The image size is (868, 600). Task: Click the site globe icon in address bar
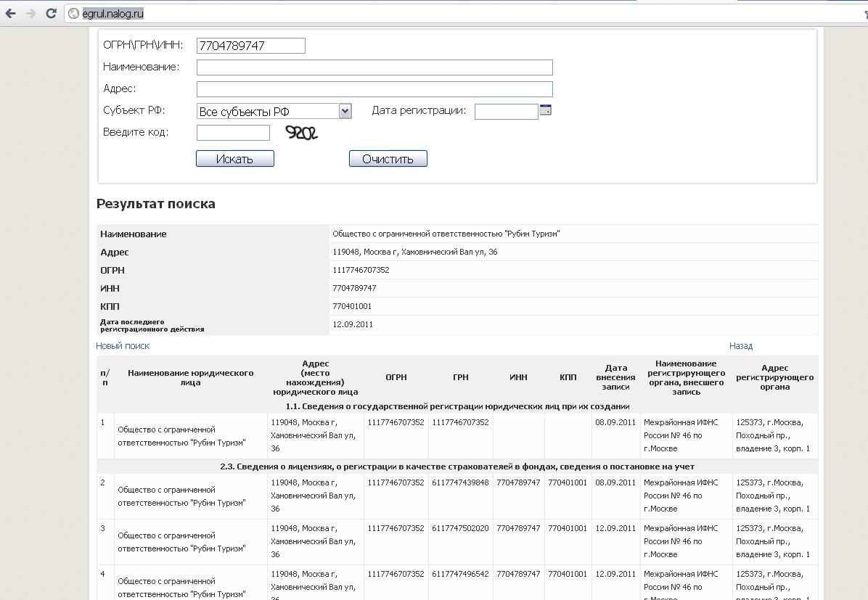click(73, 13)
